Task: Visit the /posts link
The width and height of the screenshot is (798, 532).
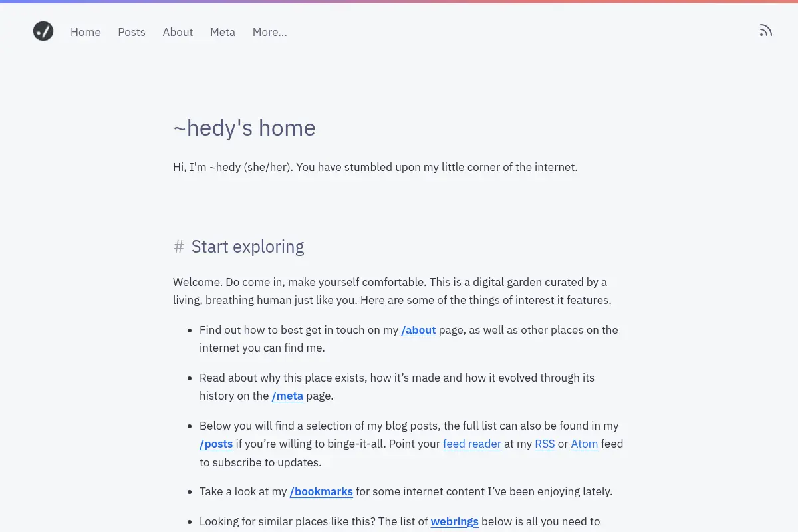Action: pyautogui.click(x=216, y=444)
